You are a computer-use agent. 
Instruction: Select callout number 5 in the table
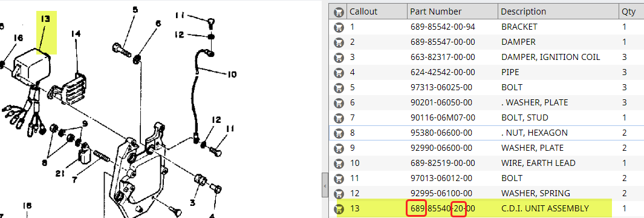pyautogui.click(x=352, y=88)
